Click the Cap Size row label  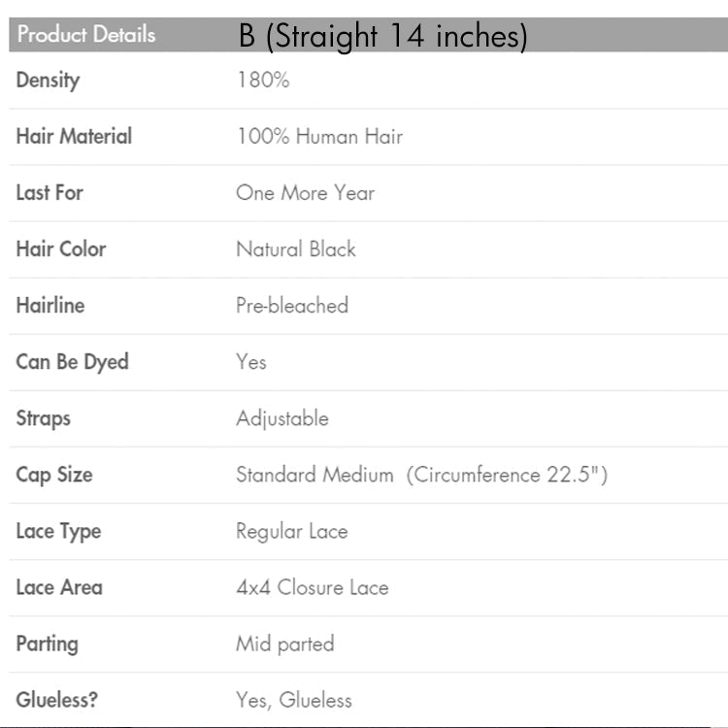point(54,475)
